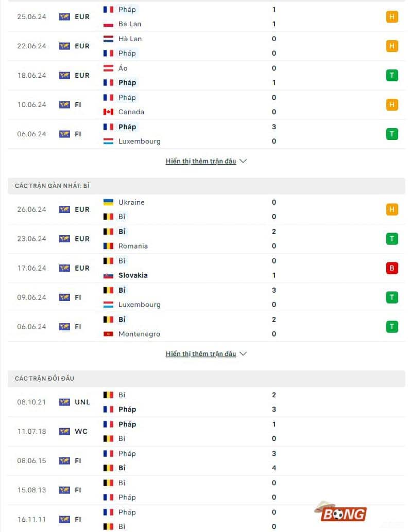
Task: Open the Luxembourg team link in the 09.06.24 match
Action: click(139, 305)
